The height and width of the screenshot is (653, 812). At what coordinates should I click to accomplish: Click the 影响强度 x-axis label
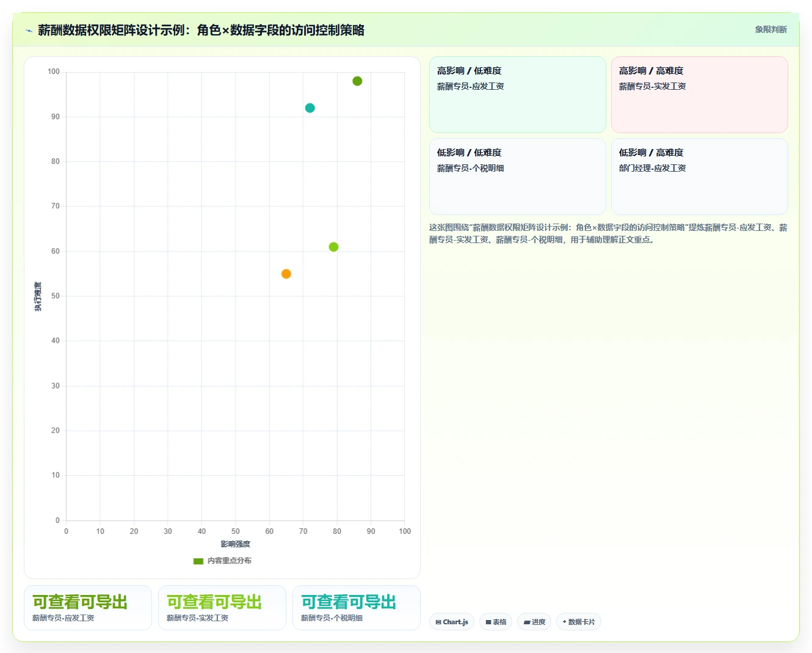click(x=236, y=544)
